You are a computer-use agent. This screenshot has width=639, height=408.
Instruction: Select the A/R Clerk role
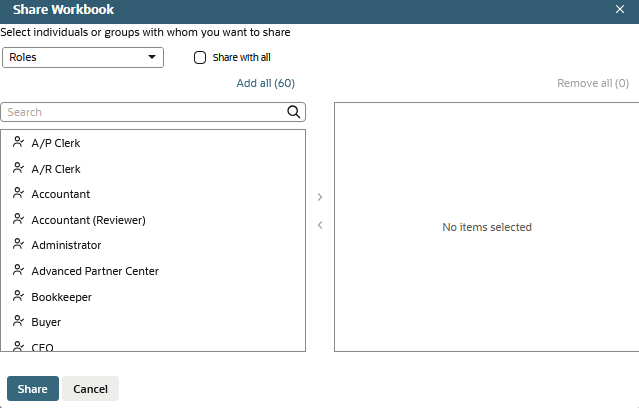[x=153, y=169]
